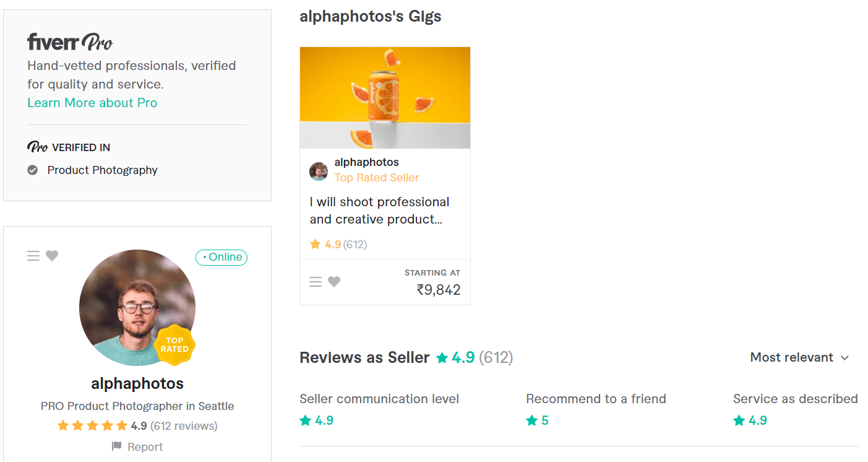Screen dimensions: 868x462
Task: Click the five-star rating under profile name
Action: click(x=92, y=426)
